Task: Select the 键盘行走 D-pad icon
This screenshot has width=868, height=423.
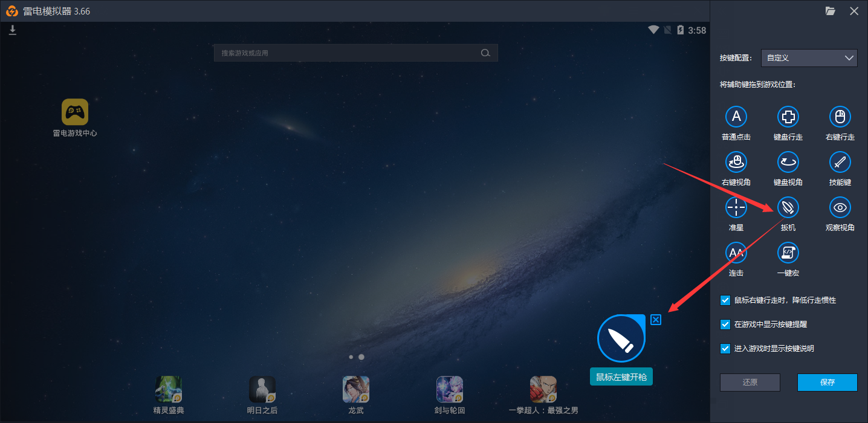Action: click(788, 116)
